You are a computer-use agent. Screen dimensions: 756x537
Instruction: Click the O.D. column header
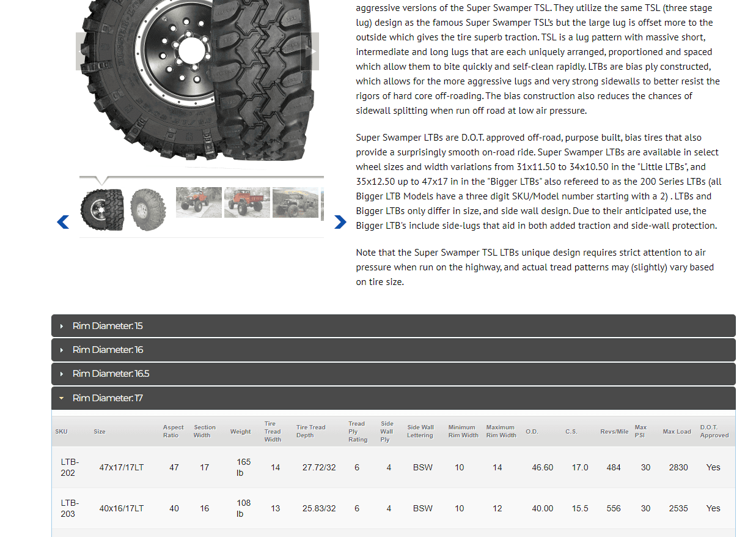(x=532, y=432)
